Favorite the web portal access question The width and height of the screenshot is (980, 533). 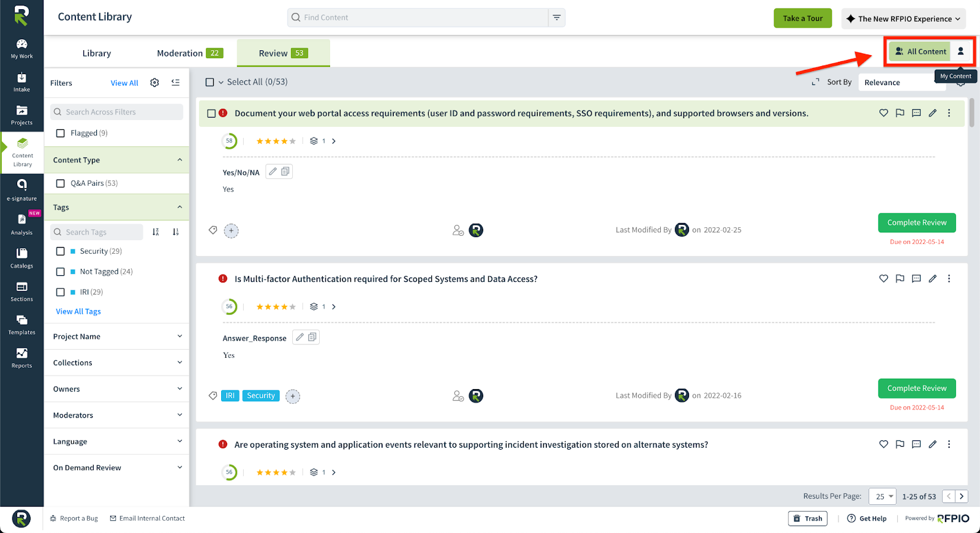click(x=883, y=113)
